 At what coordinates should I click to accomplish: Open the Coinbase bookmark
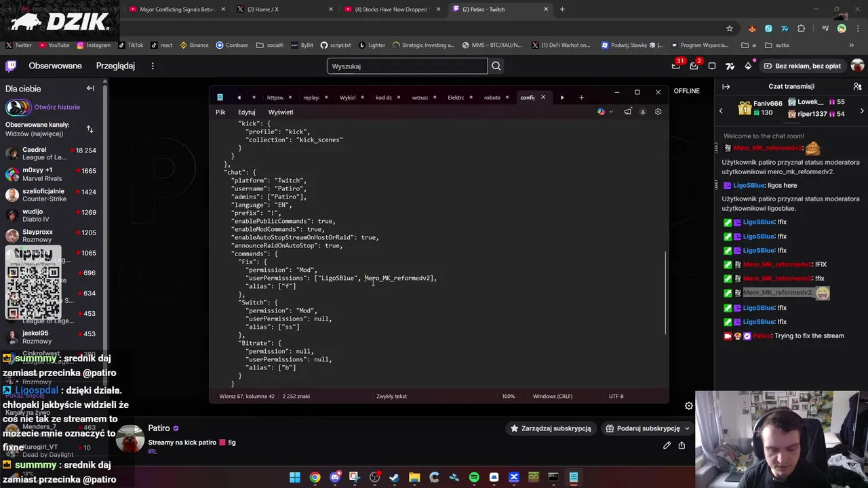232,45
